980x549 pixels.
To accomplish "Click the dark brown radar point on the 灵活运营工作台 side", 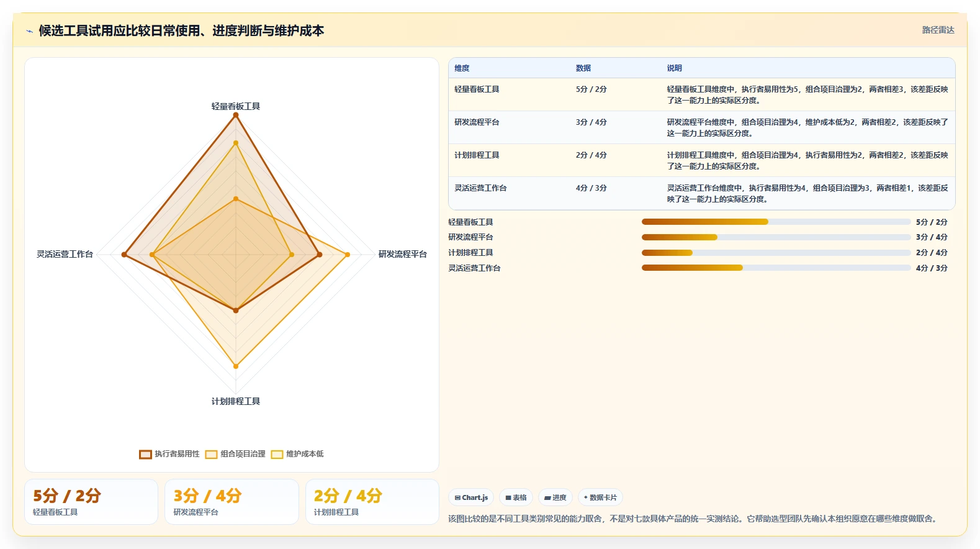I will point(124,255).
